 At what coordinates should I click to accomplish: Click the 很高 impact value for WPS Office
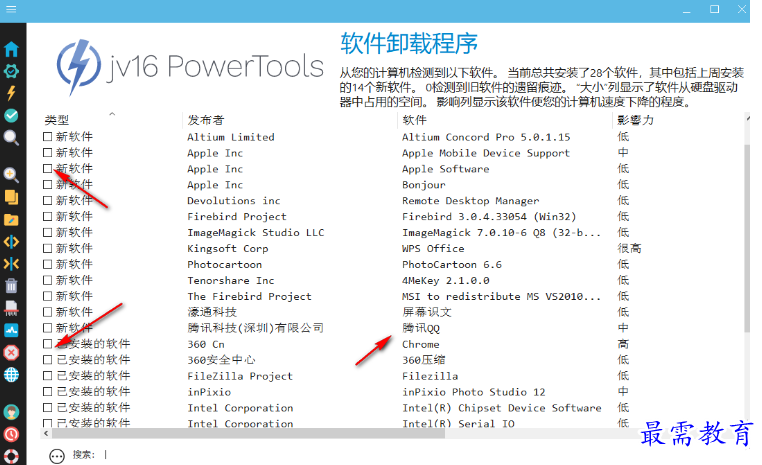[629, 248]
